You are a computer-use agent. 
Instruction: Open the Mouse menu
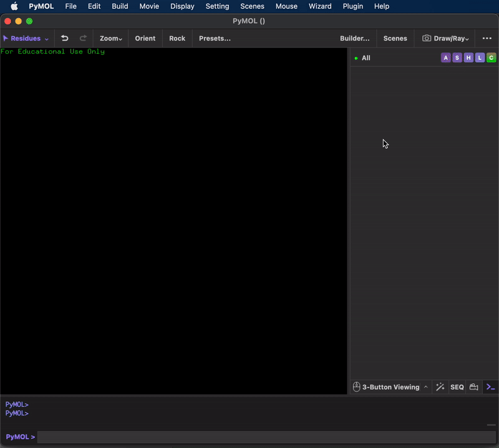286,6
